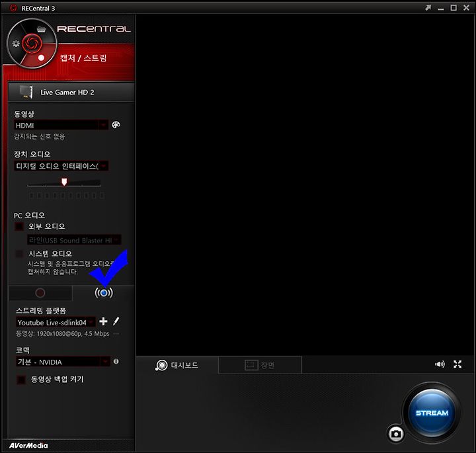The image size is (476, 453).
Task: Click the device audio volume slider handle
Action: pos(64,182)
